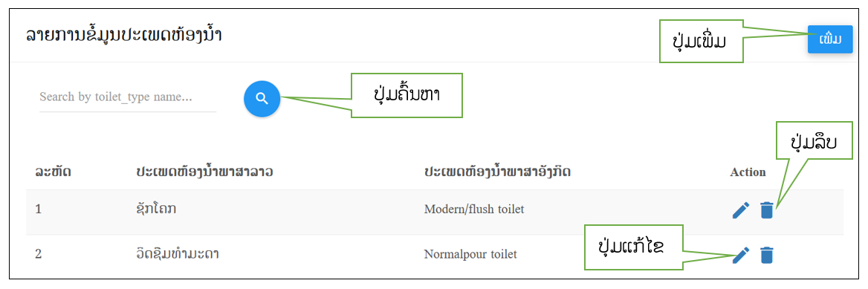
Task: Delete the Modern/flush toilet row via trash icon
Action: pos(766,210)
